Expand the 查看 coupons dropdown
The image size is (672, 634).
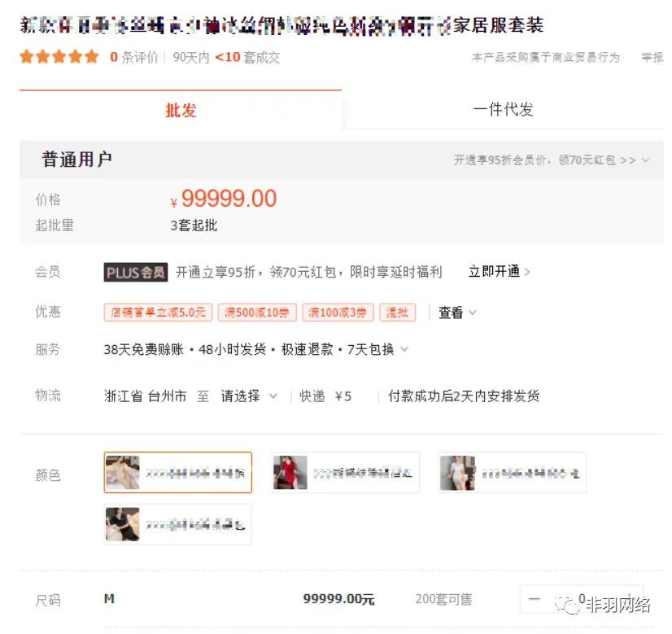pyautogui.click(x=457, y=313)
